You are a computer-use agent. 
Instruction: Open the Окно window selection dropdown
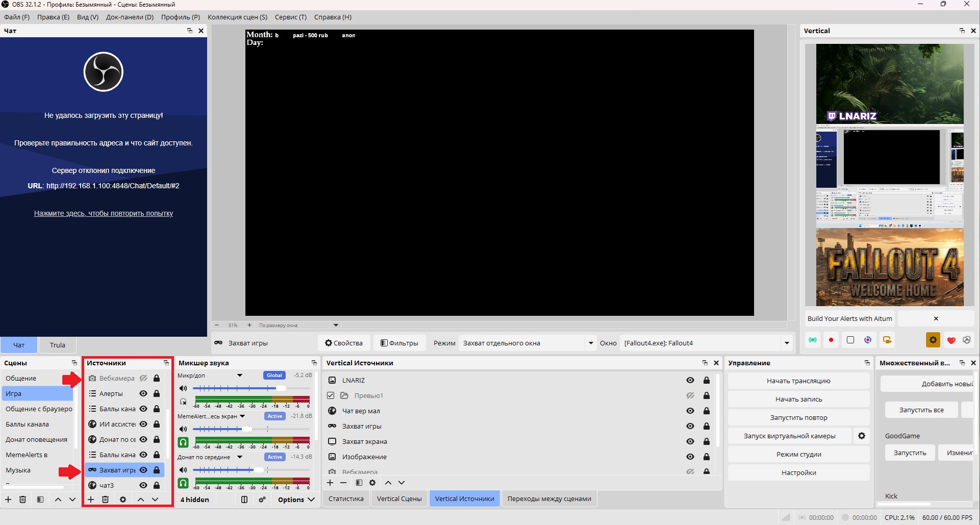[707, 343]
